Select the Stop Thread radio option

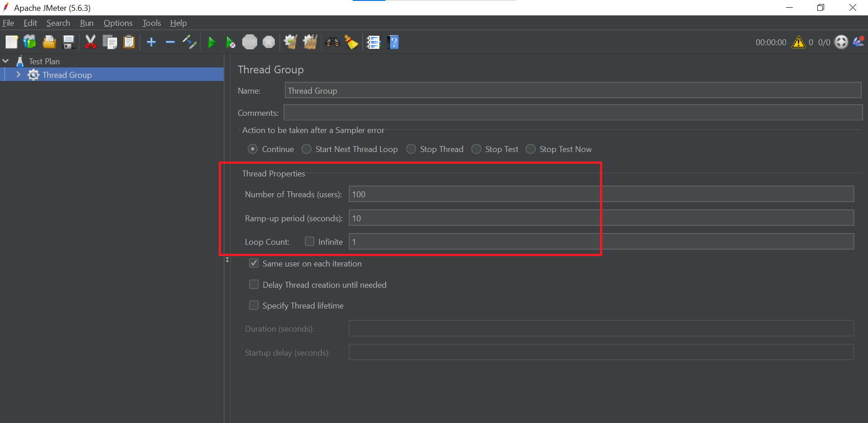click(411, 149)
